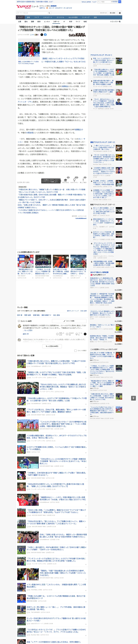138x644 pixels.
Task: Click the 記事に関する報告 report icon link
Action: click(24, 182)
